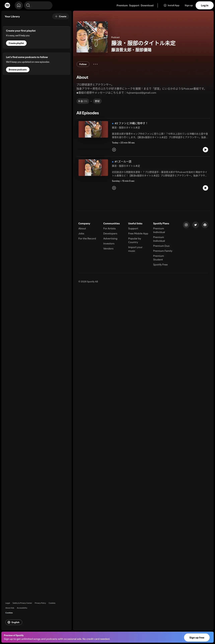215x644 pixels.
Task: Play episode #2 ファンと沖縄に物申す！
Action: point(205,149)
